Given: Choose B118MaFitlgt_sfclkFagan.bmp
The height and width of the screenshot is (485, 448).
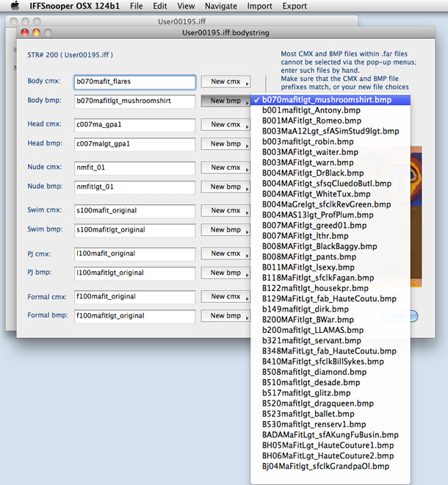Looking at the screenshot, I should tap(330, 278).
